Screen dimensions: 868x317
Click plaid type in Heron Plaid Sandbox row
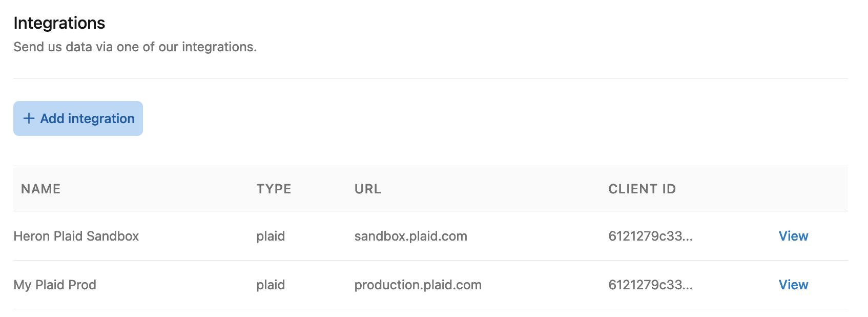coord(271,236)
